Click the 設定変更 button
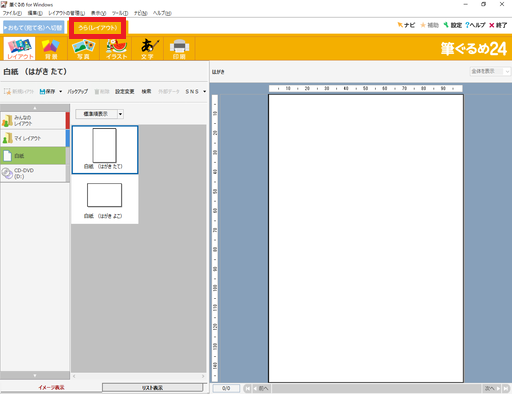This screenshot has width=512, height=394. pyautogui.click(x=125, y=91)
